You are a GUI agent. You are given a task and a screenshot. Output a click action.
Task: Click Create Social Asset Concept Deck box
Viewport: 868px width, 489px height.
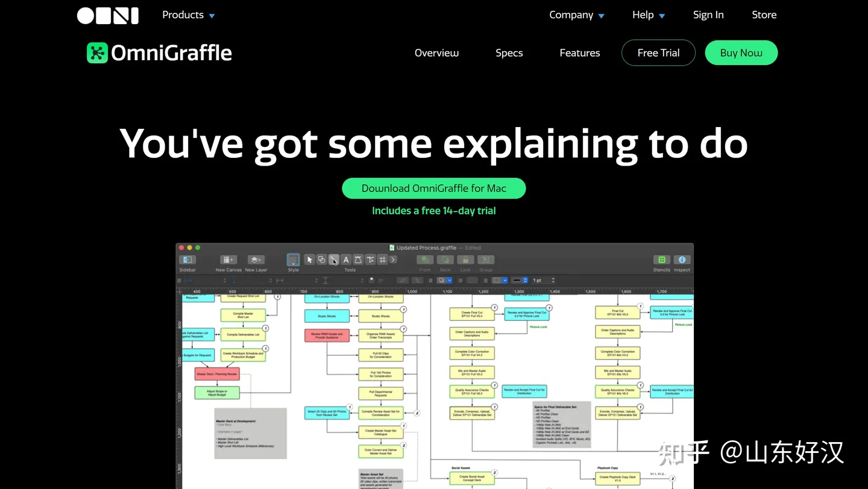472,479
